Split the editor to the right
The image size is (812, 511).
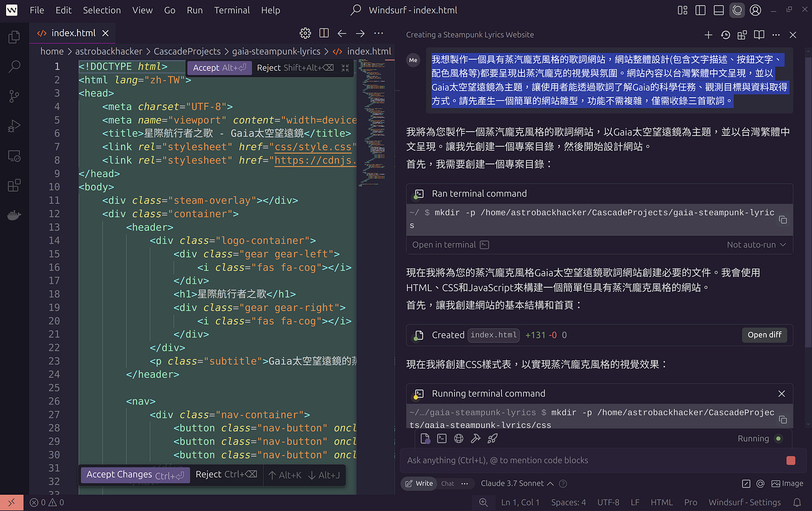coord(323,33)
